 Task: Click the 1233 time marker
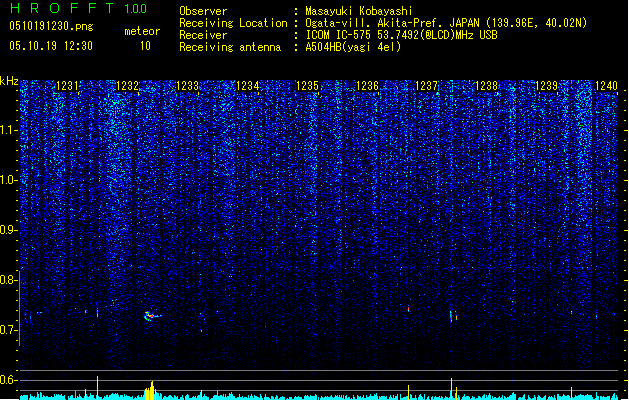point(187,86)
